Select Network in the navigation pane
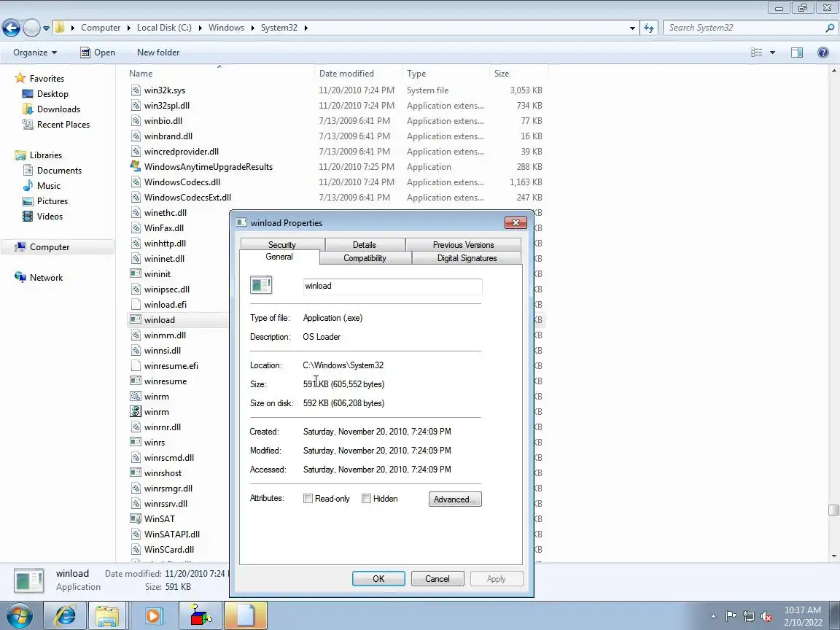 point(46,278)
